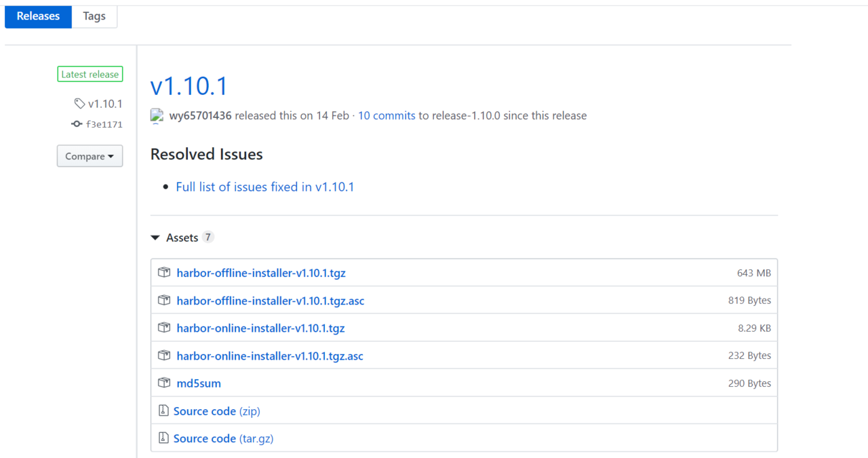Click the 643 MB file size

[x=754, y=273]
